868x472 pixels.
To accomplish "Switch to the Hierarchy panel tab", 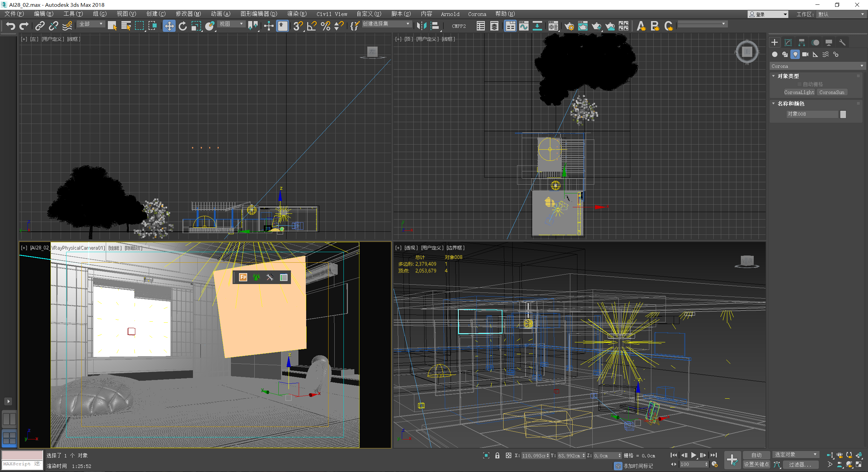I will click(x=802, y=42).
